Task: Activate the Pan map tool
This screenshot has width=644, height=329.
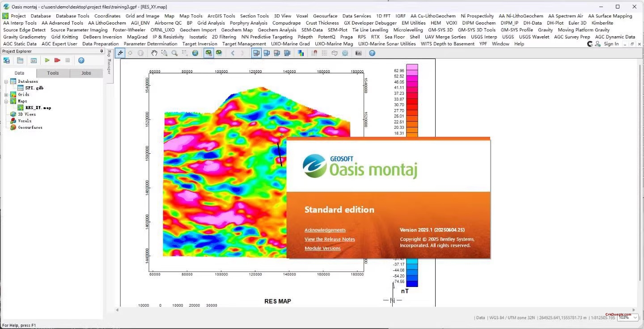Action: point(153,53)
